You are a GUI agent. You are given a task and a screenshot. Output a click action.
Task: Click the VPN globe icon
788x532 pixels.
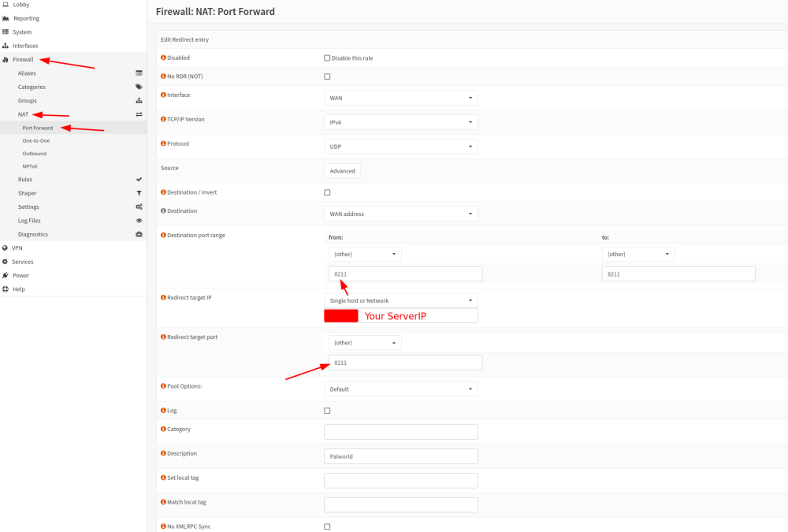5,248
